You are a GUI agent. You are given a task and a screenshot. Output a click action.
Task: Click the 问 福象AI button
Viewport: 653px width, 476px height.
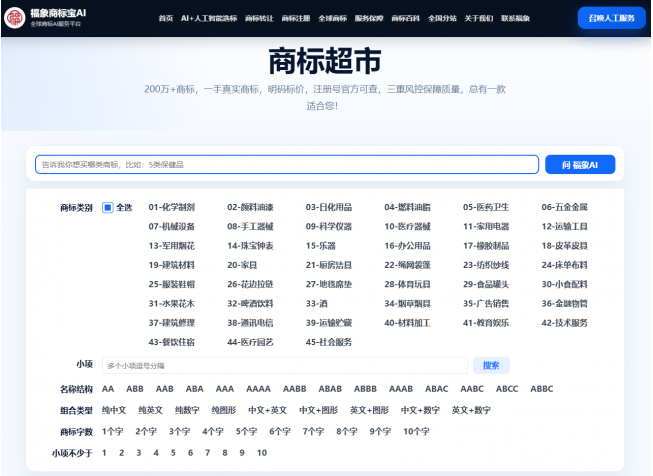[580, 164]
